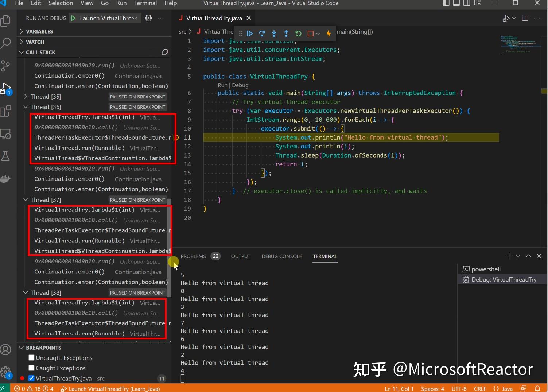Restart the debug session

298,34
